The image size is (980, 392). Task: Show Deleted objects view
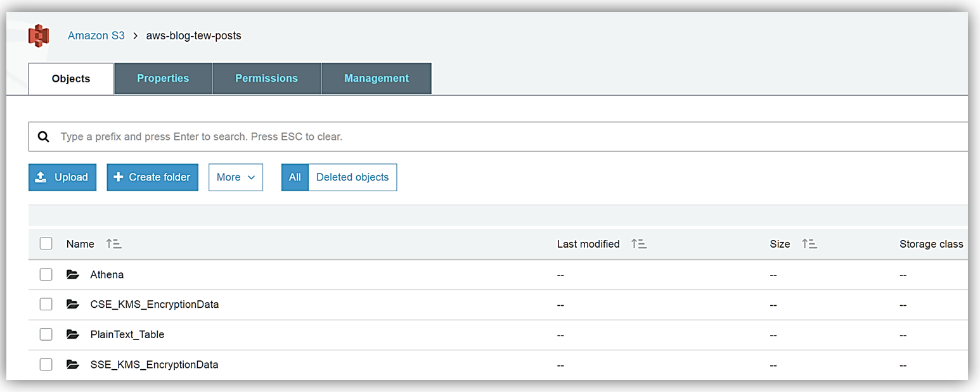coord(352,177)
